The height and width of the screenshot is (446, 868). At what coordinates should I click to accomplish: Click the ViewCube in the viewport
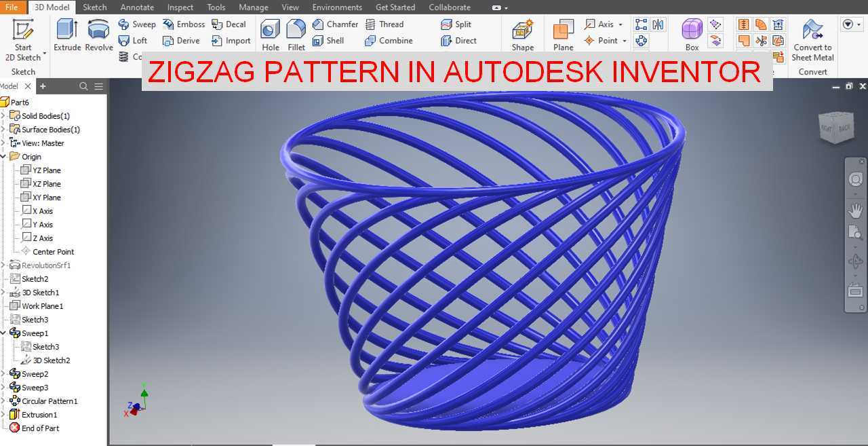[x=835, y=128]
